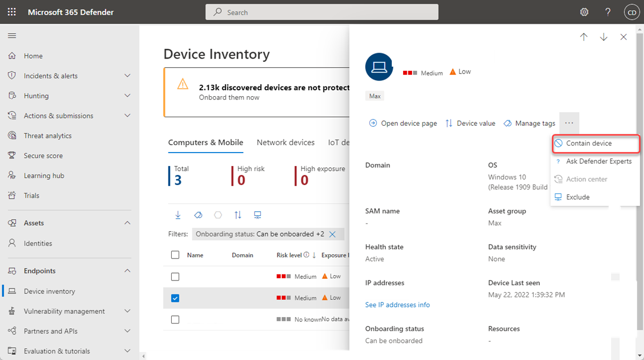This screenshot has width=644, height=360.
Task: Click the Max tag label
Action: 375,96
